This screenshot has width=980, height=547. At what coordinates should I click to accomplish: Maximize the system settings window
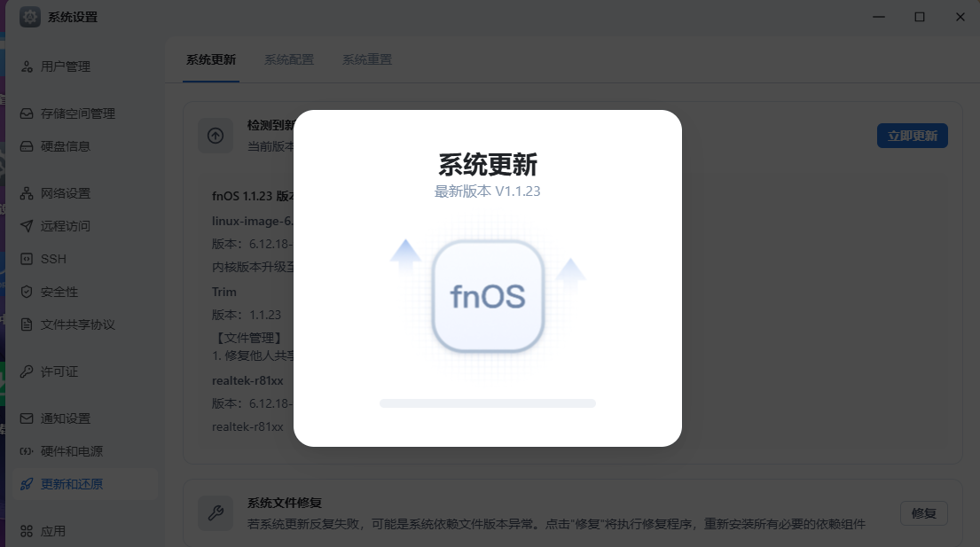click(920, 17)
